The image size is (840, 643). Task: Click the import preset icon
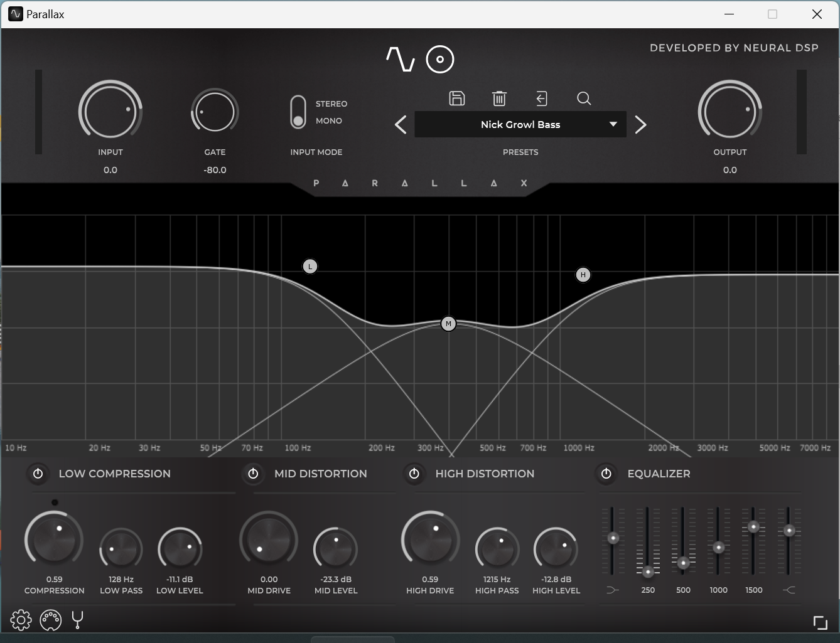[541, 98]
